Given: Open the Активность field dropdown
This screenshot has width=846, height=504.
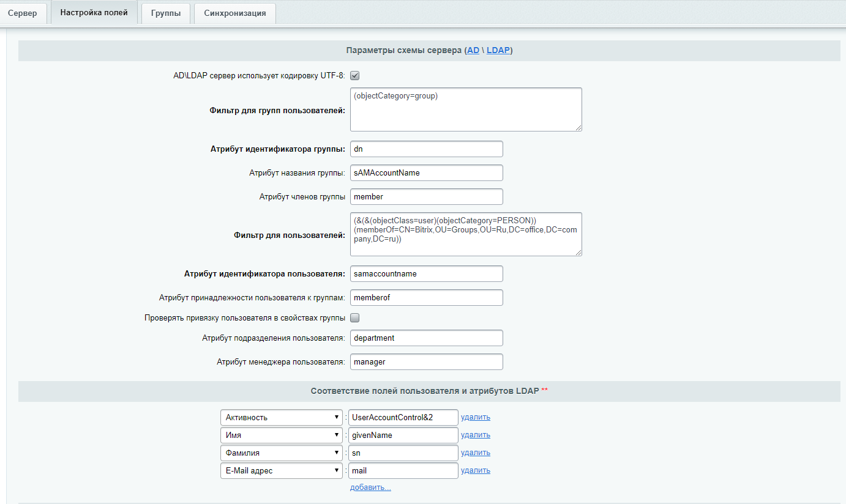Looking at the screenshot, I should tap(281, 418).
